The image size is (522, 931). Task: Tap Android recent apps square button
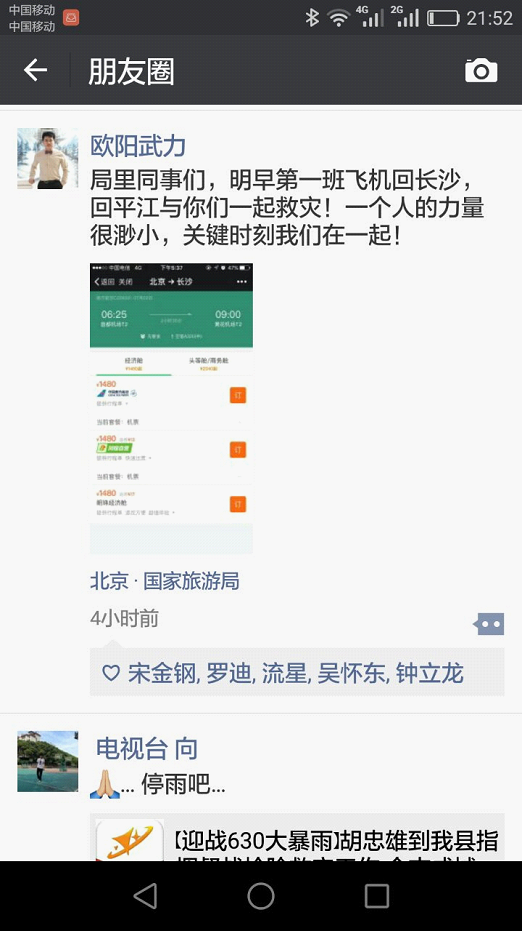pyautogui.click(x=377, y=896)
